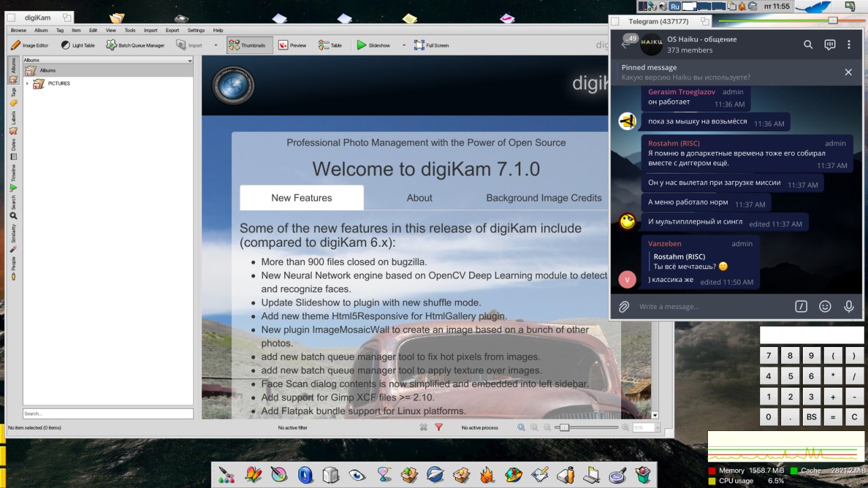The width and height of the screenshot is (868, 488).
Task: Click the calculator plus key
Action: click(x=833, y=397)
